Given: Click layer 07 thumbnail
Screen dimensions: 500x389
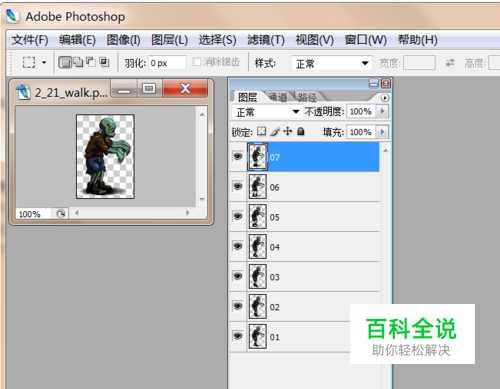Looking at the screenshot, I should click(258, 157).
